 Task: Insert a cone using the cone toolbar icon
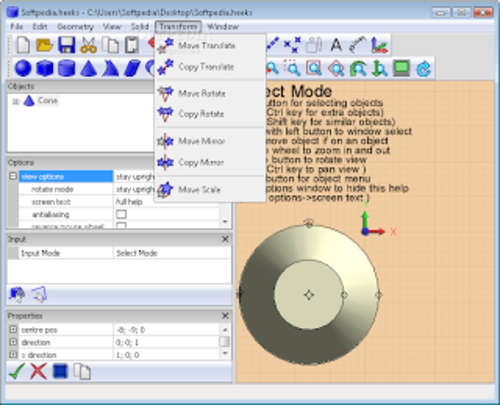point(88,68)
